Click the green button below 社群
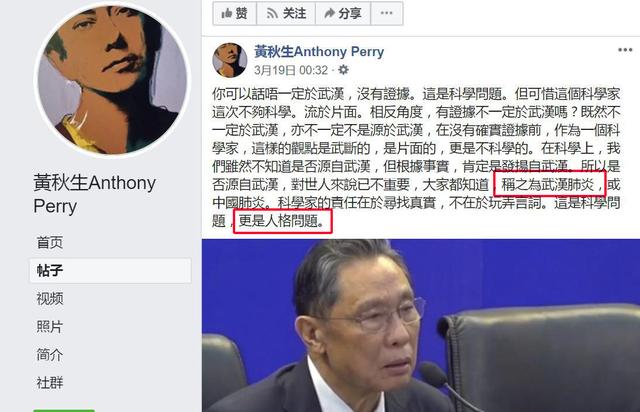The width and height of the screenshot is (640, 412). click(64, 410)
